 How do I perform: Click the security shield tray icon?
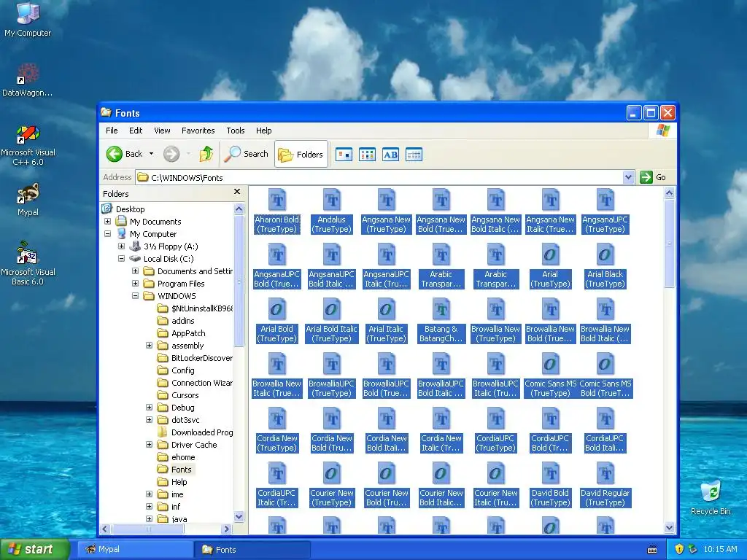(679, 549)
